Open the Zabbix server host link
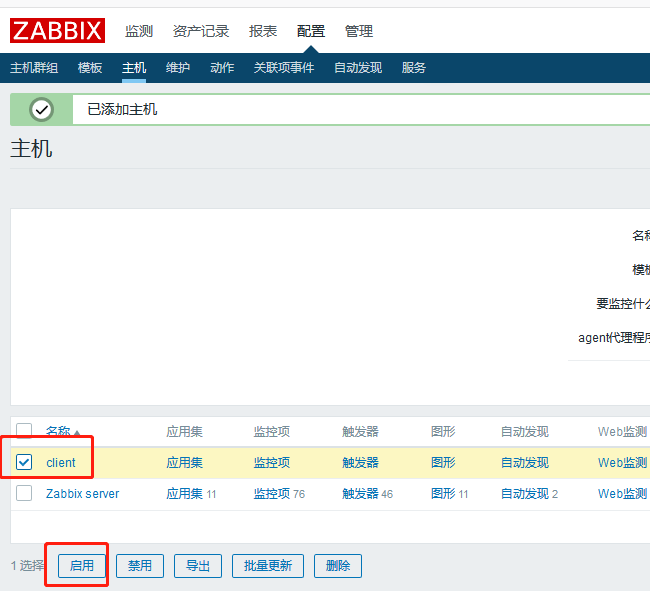The width and height of the screenshot is (650, 591). point(82,494)
